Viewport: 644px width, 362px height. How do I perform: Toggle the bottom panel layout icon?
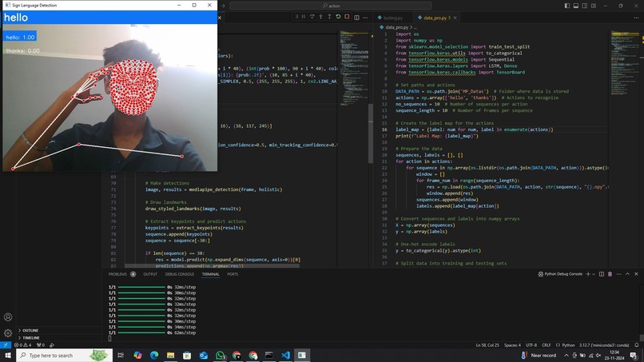(x=576, y=6)
